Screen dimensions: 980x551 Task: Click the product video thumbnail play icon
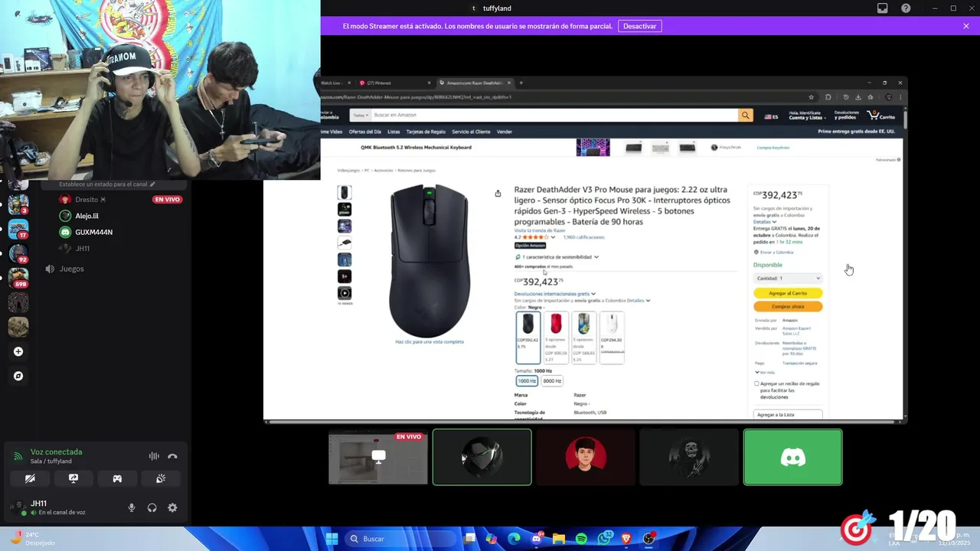tap(345, 293)
